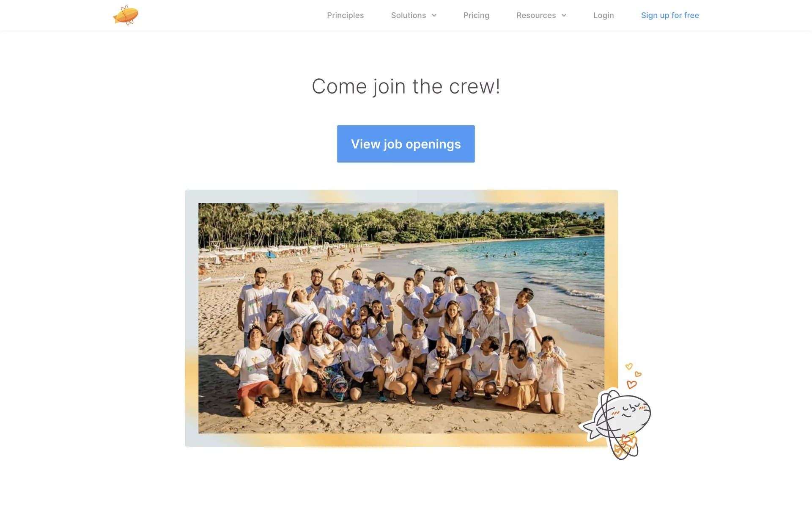The height and width of the screenshot is (508, 812).
Task: Expand the Resources dropdown chevron
Action: tap(564, 16)
